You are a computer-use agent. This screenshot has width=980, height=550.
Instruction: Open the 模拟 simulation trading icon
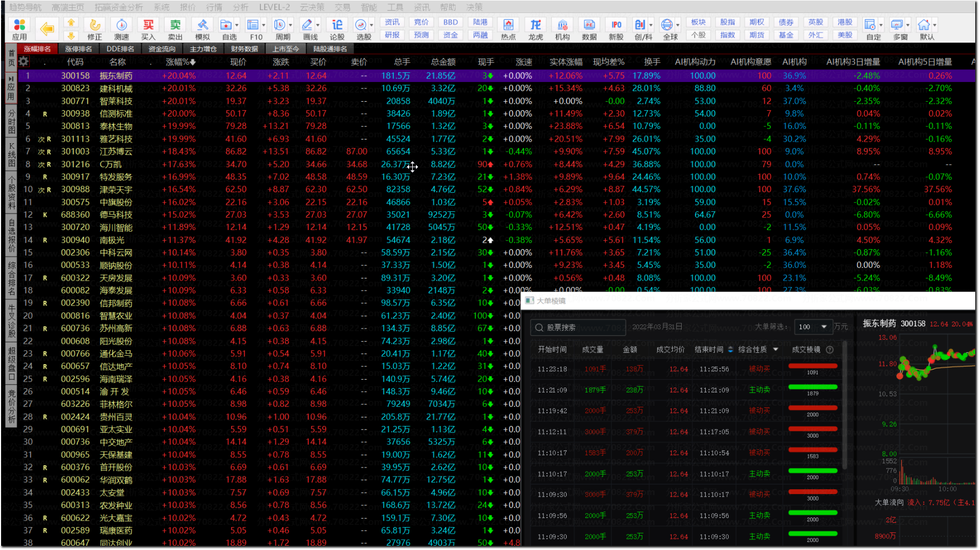click(x=202, y=29)
